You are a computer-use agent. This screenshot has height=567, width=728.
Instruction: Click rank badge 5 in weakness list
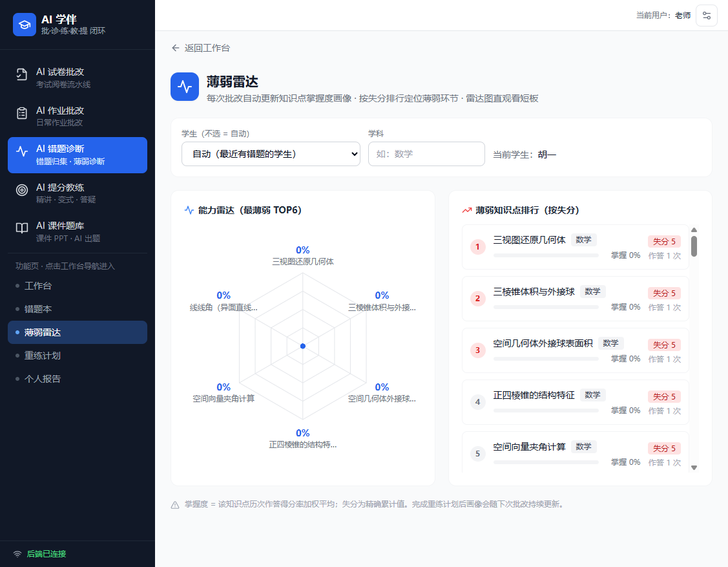477,454
